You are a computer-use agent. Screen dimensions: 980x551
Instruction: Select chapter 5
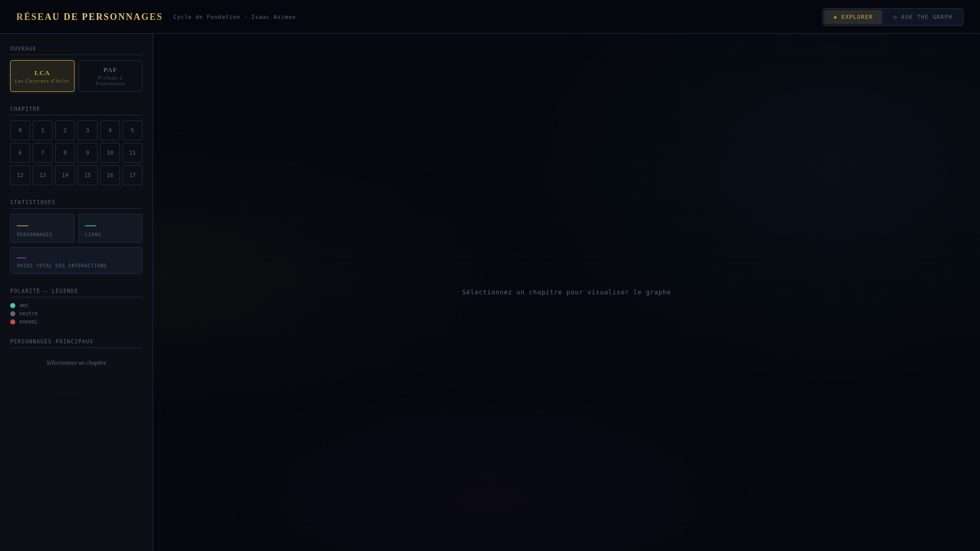pyautogui.click(x=132, y=131)
